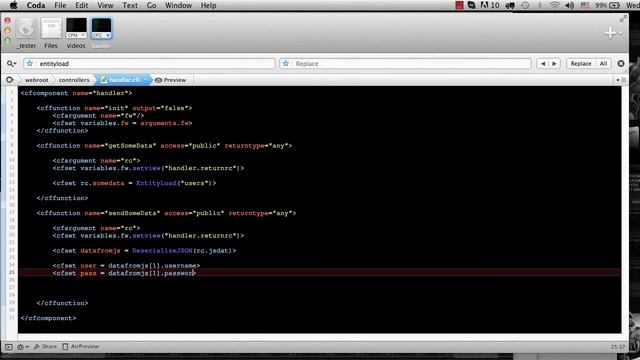Click the All replace button
640x360 pixels.
click(x=603, y=64)
